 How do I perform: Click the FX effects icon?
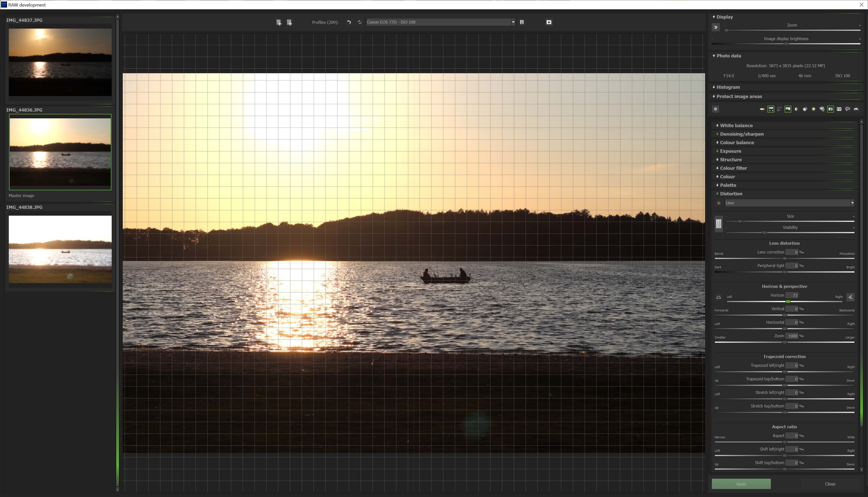coord(839,109)
